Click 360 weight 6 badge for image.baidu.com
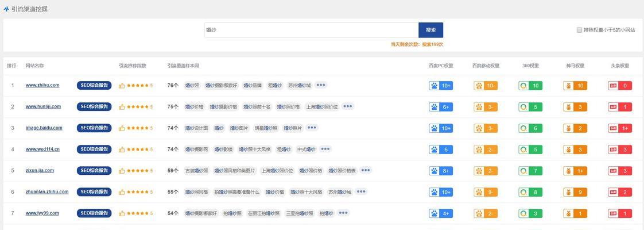The width and height of the screenshot is (644, 230). (x=530, y=128)
